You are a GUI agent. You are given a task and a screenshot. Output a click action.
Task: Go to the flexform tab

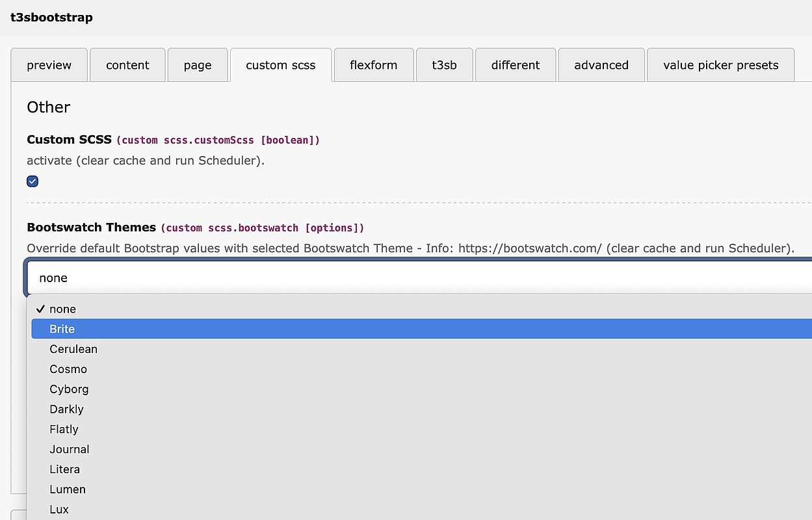pyautogui.click(x=373, y=65)
